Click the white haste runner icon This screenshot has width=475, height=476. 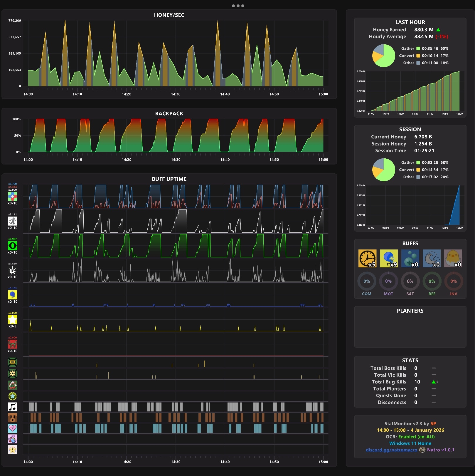(x=12, y=221)
